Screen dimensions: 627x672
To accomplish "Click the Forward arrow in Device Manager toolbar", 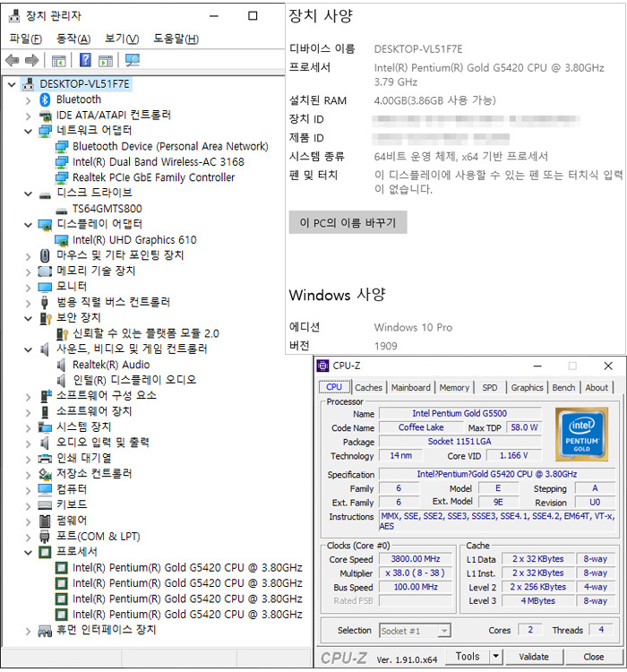I will pyautogui.click(x=31, y=60).
